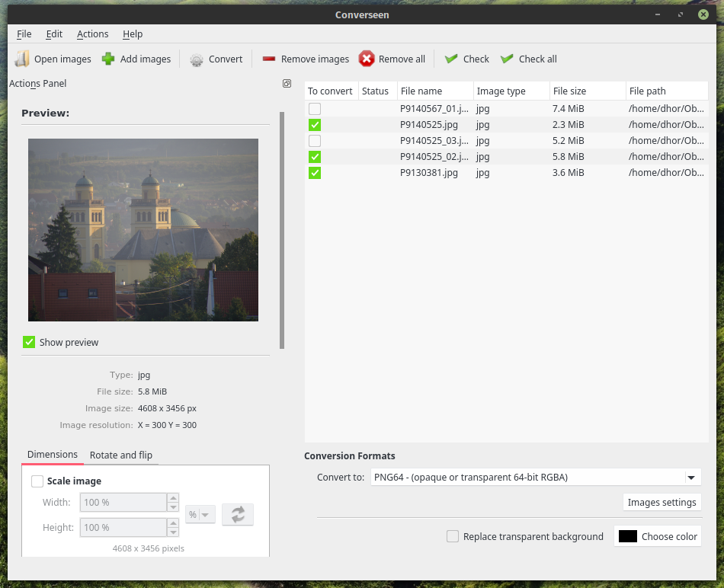Viewport: 724px width, 588px height.
Task: Click the gear Convert icon
Action: pyautogui.click(x=196, y=59)
